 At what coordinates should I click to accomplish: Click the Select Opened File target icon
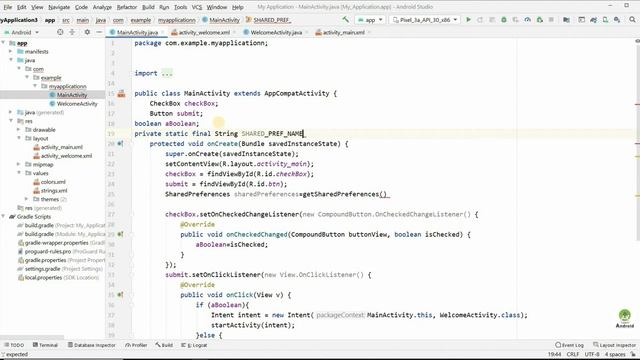pyautogui.click(x=60, y=32)
